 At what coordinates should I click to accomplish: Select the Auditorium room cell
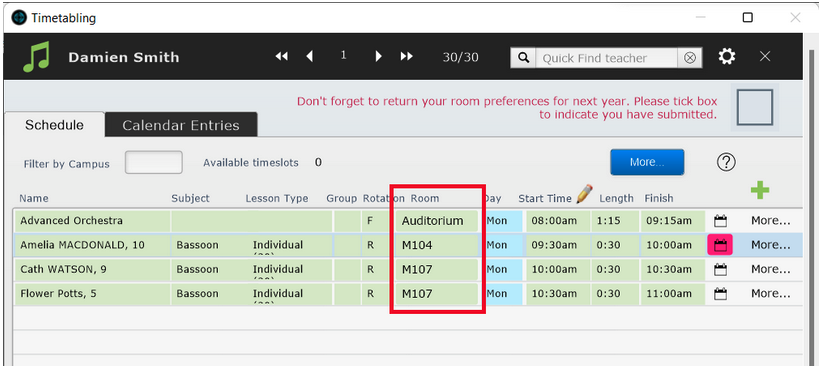437,221
